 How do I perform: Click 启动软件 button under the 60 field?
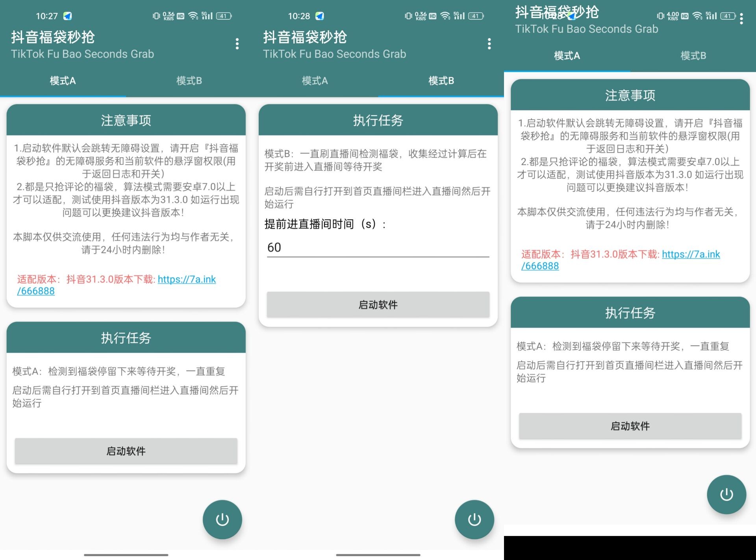pos(378,305)
